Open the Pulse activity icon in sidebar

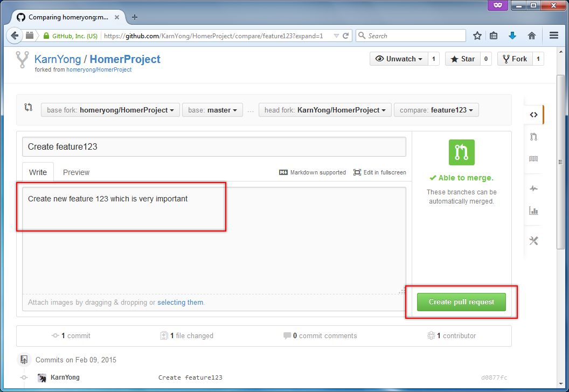[x=533, y=188]
